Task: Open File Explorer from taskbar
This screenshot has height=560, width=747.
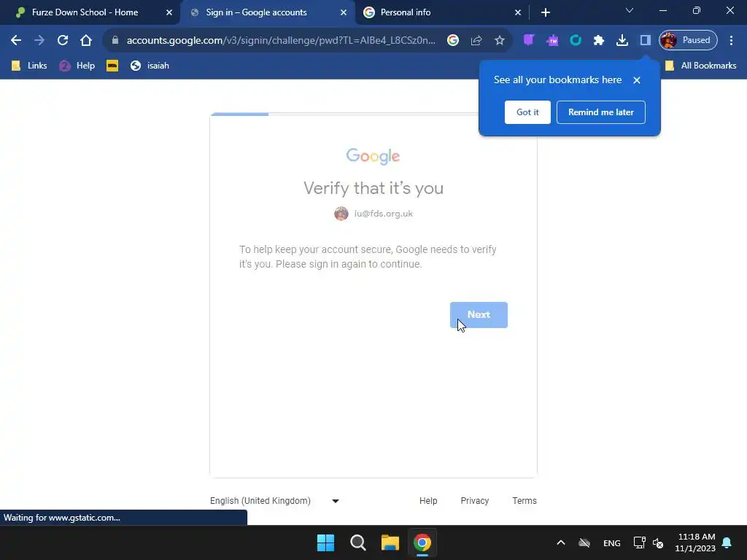Action: tap(390, 542)
